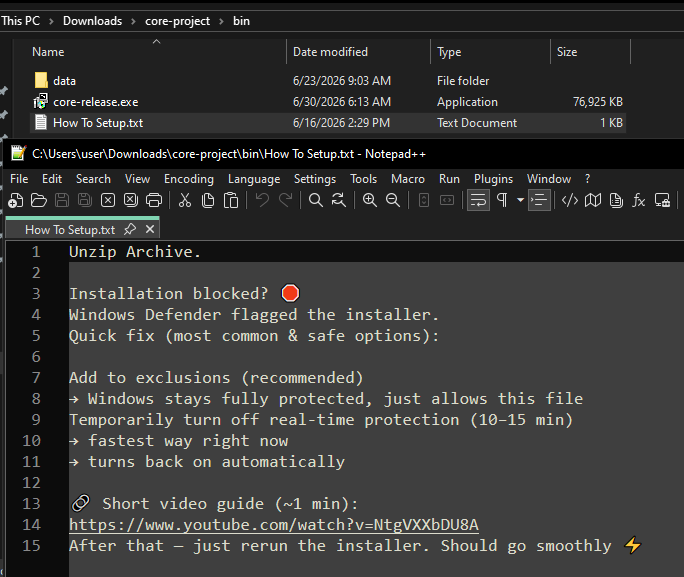This screenshot has width=684, height=577.
Task: Click Downloads in breadcrumb path
Action: pos(92,21)
